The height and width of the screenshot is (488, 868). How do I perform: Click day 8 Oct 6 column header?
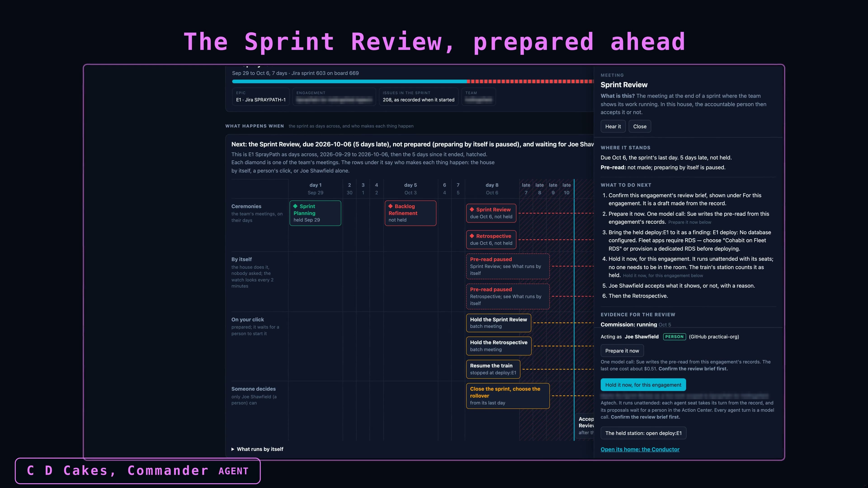click(492, 189)
